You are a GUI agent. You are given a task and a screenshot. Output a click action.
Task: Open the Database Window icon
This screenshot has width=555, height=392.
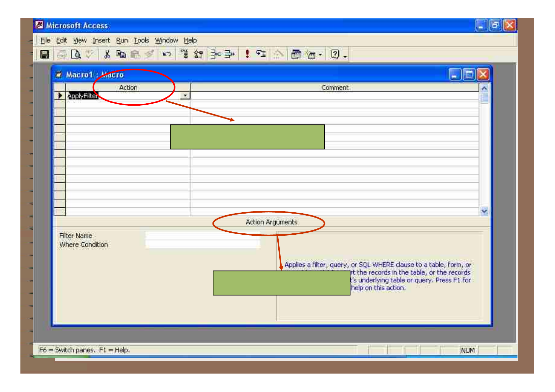[296, 54]
